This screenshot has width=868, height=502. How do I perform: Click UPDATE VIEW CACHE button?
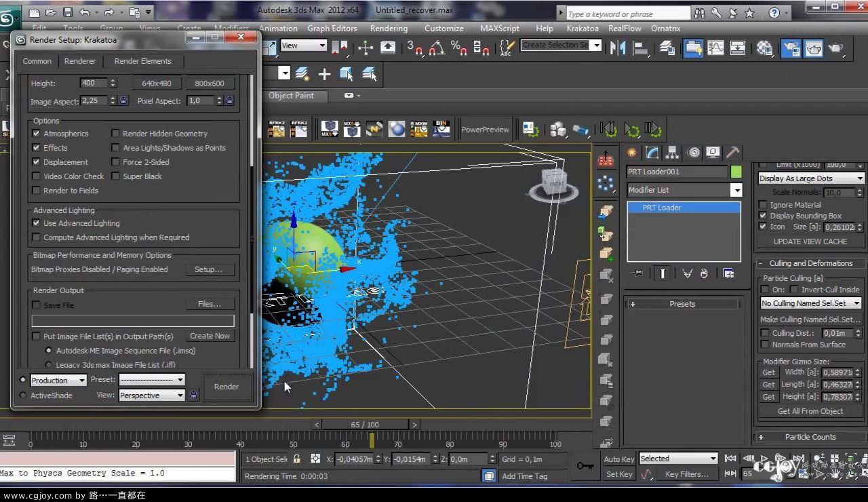pos(810,242)
